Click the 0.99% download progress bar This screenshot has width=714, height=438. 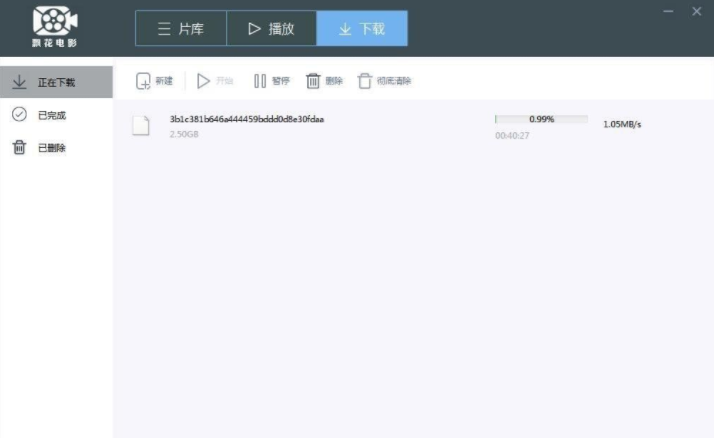[x=541, y=119]
